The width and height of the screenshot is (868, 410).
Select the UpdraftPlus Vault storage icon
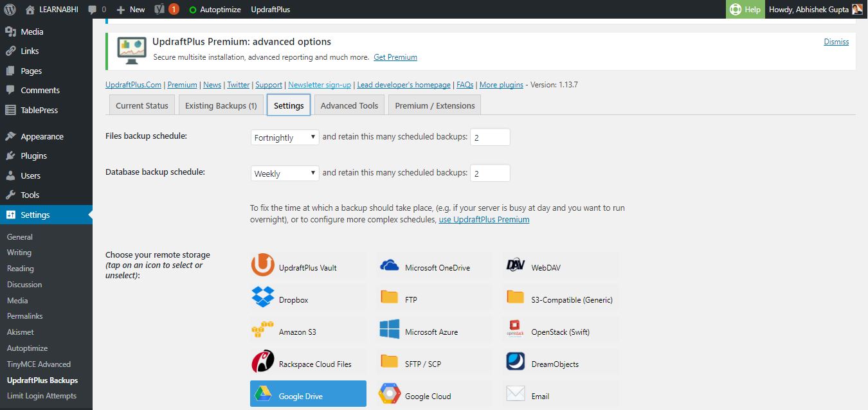pos(262,265)
